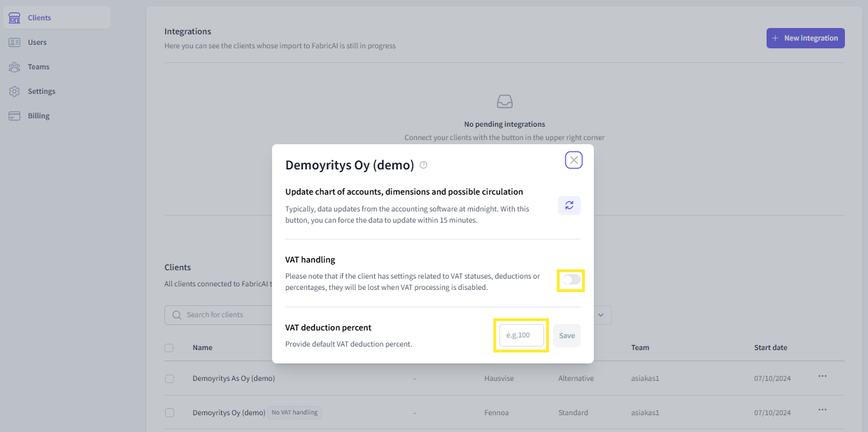Click the Users sidebar icon

(14, 43)
